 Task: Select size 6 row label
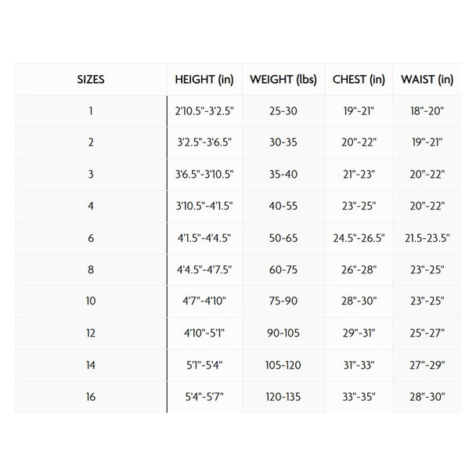point(91,238)
